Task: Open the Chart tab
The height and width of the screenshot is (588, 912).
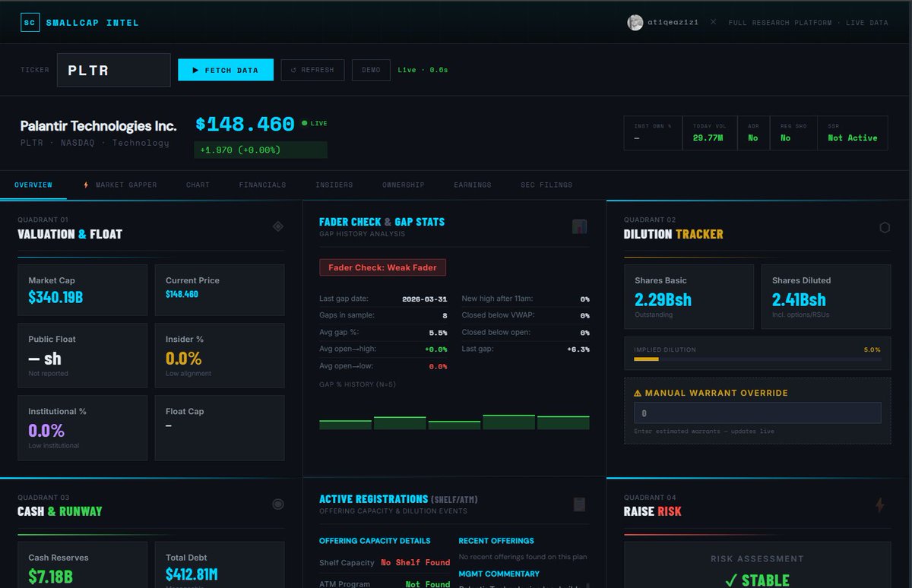Action: (x=198, y=185)
